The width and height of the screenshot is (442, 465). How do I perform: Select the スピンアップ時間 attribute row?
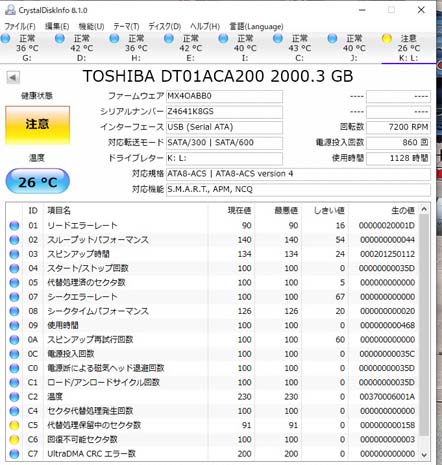[x=212, y=254]
